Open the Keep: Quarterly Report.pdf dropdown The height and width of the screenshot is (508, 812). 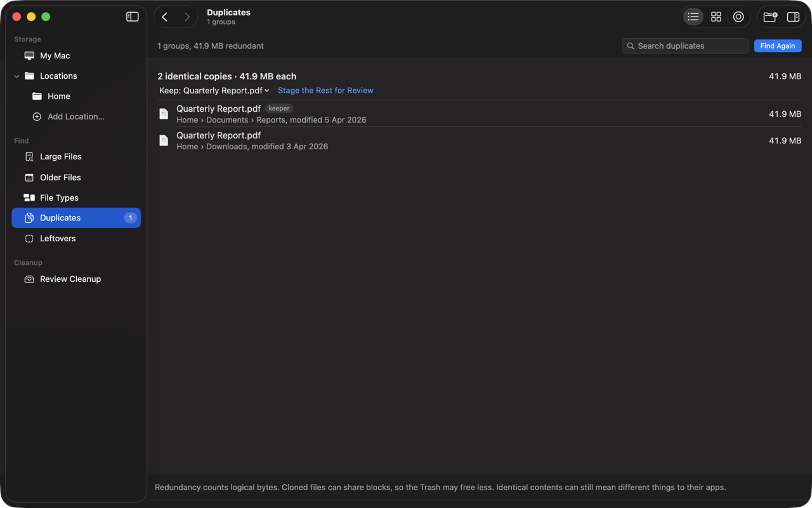pyautogui.click(x=214, y=91)
